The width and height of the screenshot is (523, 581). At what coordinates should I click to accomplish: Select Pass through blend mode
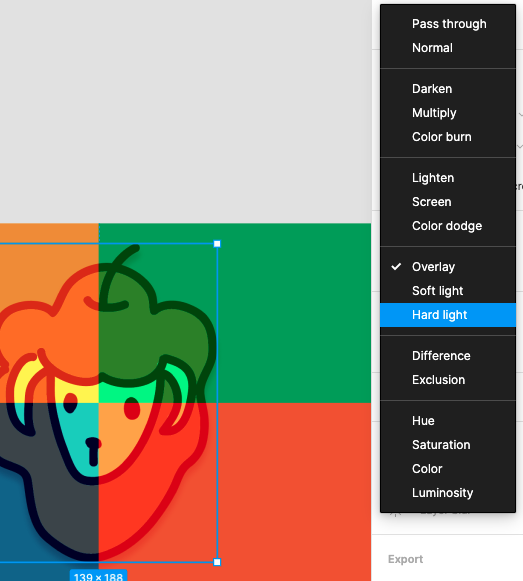pyautogui.click(x=448, y=24)
